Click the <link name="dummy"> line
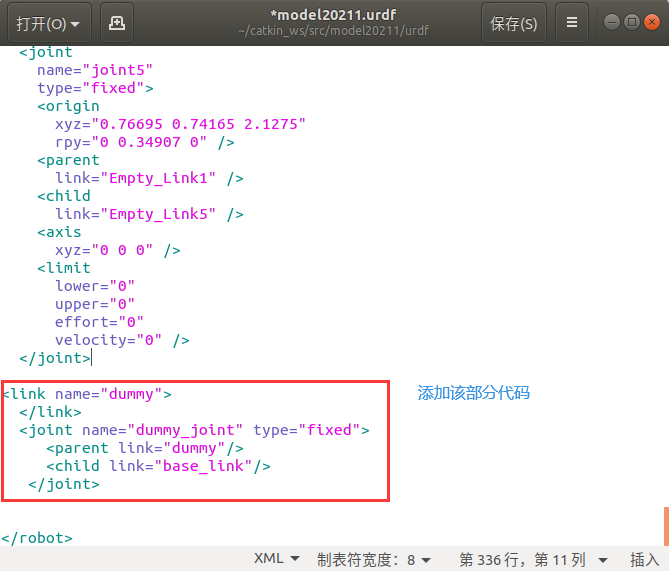This screenshot has width=669, height=571. pyautogui.click(x=87, y=394)
